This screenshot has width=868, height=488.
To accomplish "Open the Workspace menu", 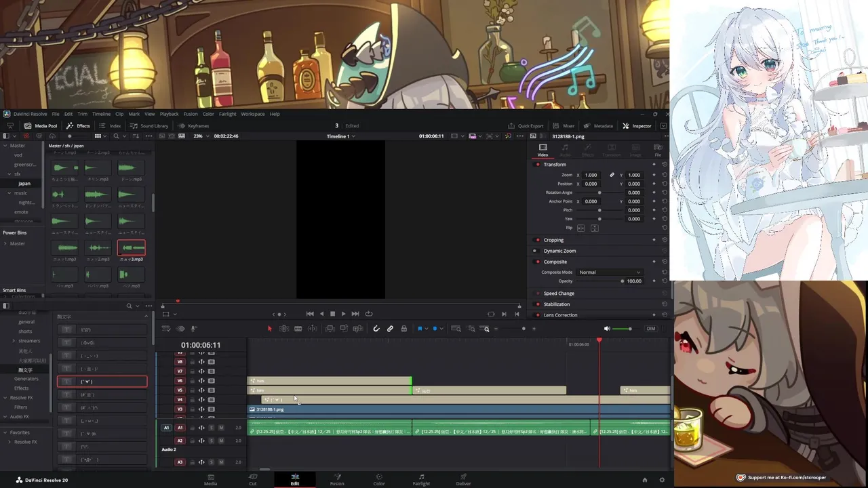I will (253, 114).
